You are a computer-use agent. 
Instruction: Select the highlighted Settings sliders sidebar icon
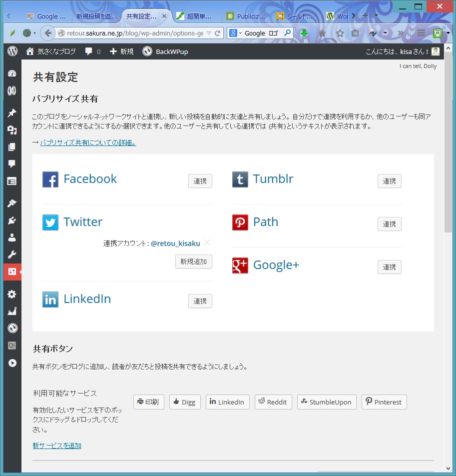[12, 271]
